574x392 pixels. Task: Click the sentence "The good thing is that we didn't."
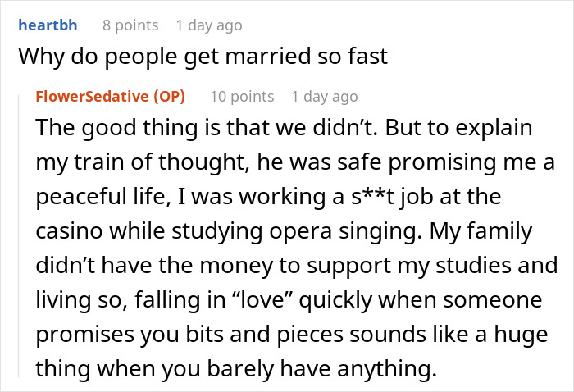click(197, 130)
